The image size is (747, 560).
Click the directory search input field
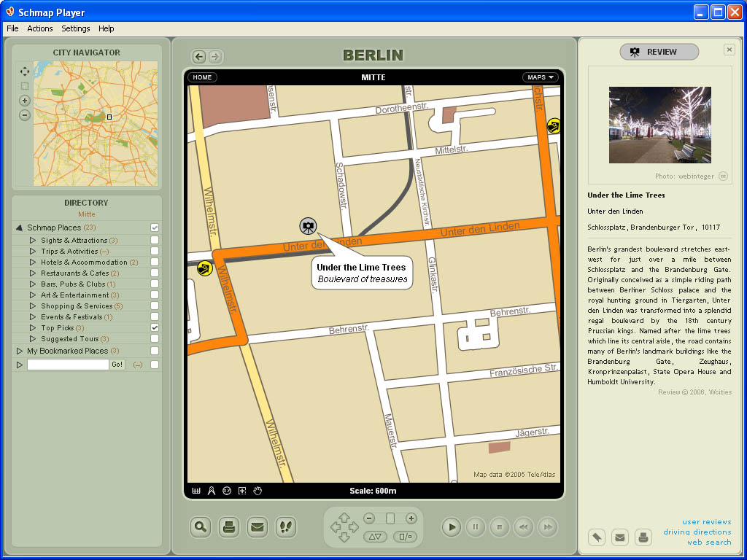click(x=68, y=365)
